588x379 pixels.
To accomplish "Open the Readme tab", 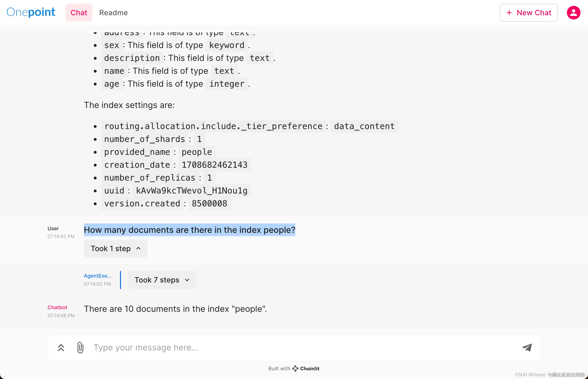I will [113, 13].
